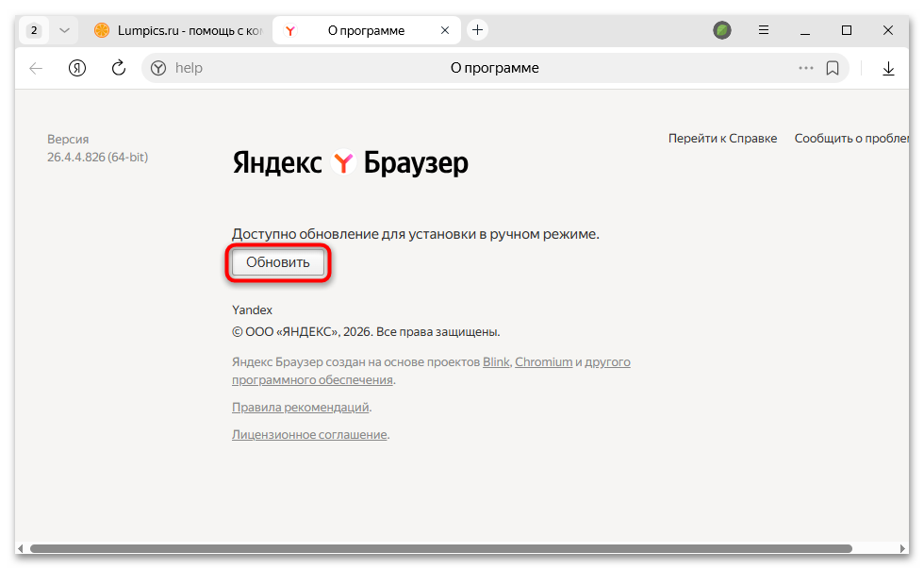The image size is (924, 569).
Task: Reload the page
Action: coord(119,68)
